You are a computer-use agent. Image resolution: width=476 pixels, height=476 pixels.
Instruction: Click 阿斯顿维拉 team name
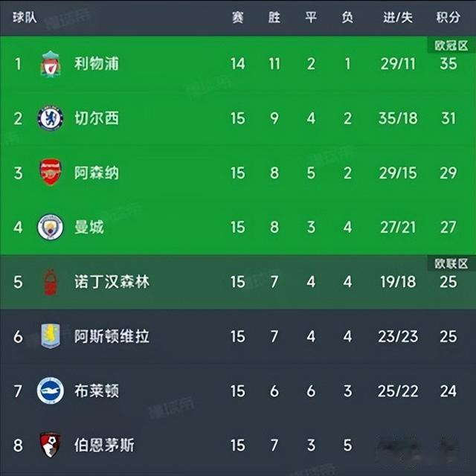(112, 336)
